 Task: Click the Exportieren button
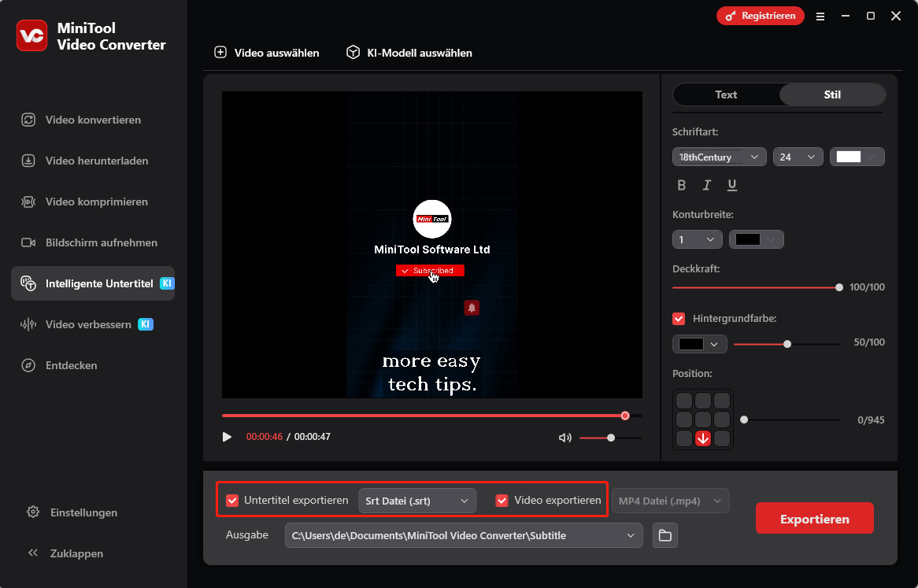(x=814, y=519)
